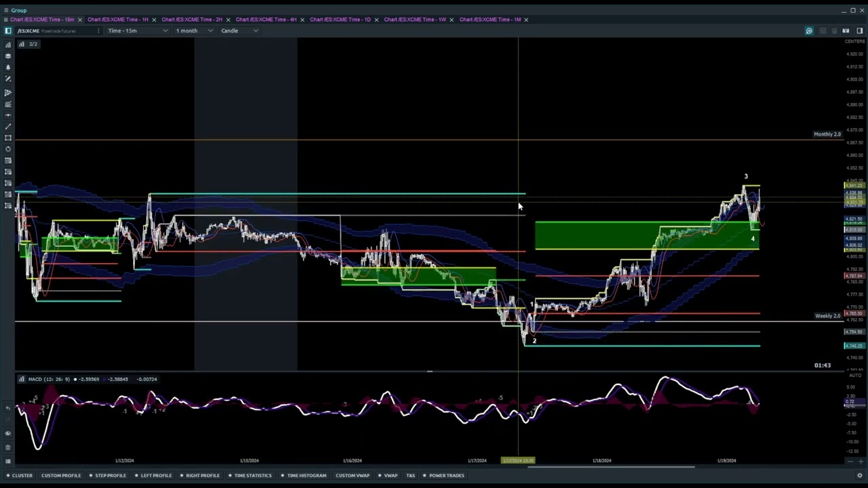Click the magnifier sync icon top-right
The width and height of the screenshot is (868, 488).
click(x=809, y=30)
